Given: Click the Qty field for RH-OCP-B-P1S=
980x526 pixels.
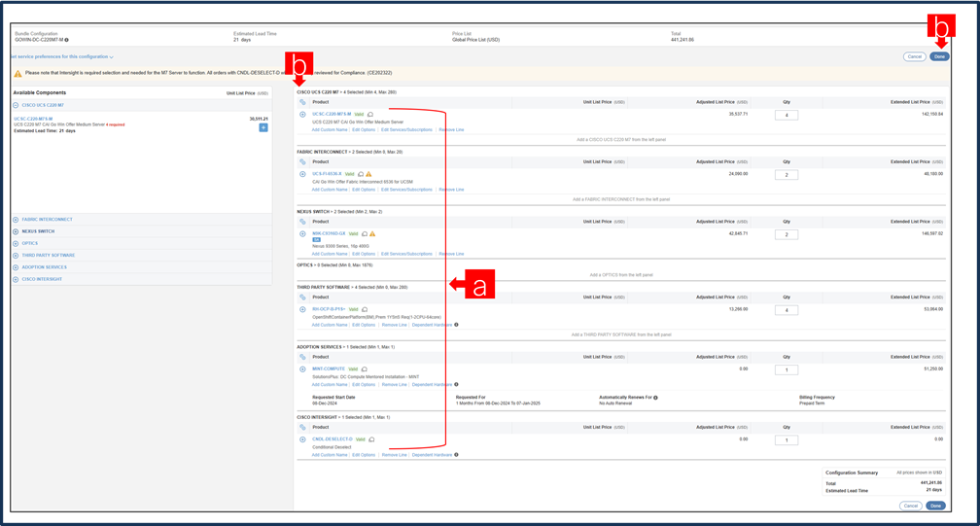Looking at the screenshot, I should (x=787, y=310).
